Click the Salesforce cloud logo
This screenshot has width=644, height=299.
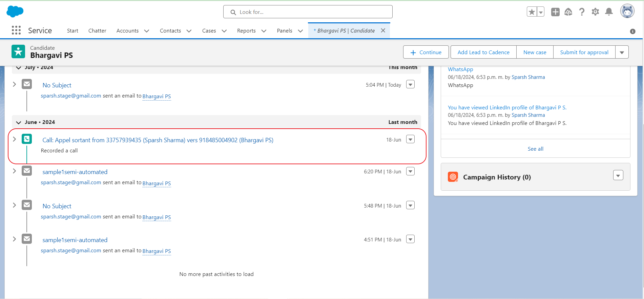[x=15, y=11]
